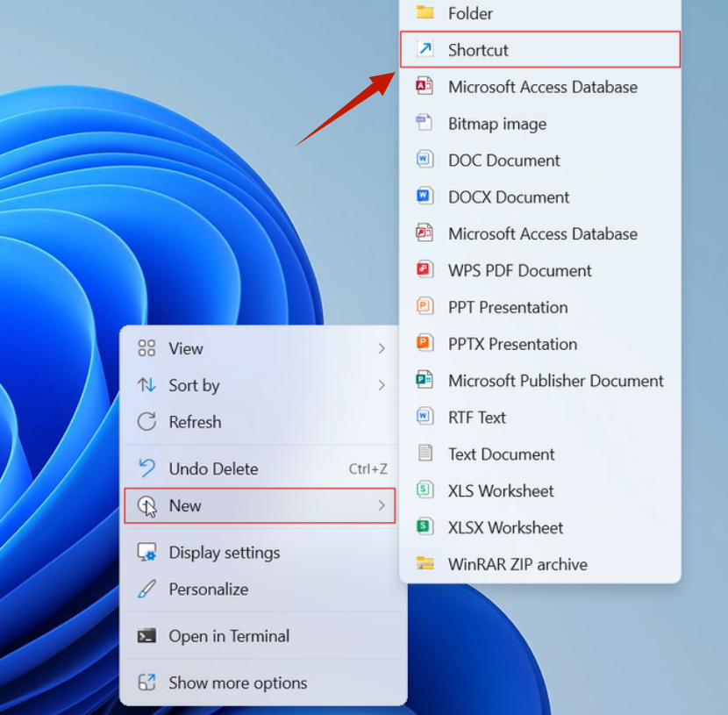Image resolution: width=728 pixels, height=715 pixels.
Task: Click the Microsoft Publisher Document icon
Action: point(425,379)
